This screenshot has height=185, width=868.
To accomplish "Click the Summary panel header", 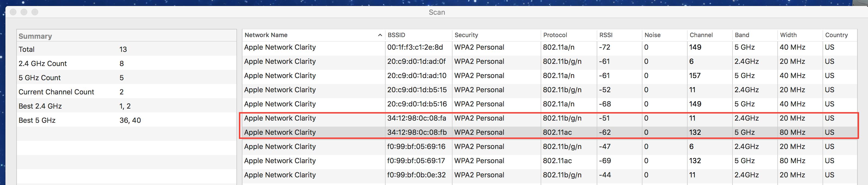I will (35, 36).
